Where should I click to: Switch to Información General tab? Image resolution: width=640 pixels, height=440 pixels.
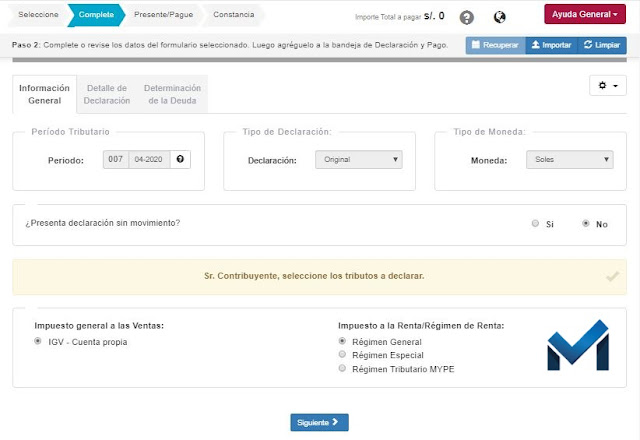coord(44,94)
